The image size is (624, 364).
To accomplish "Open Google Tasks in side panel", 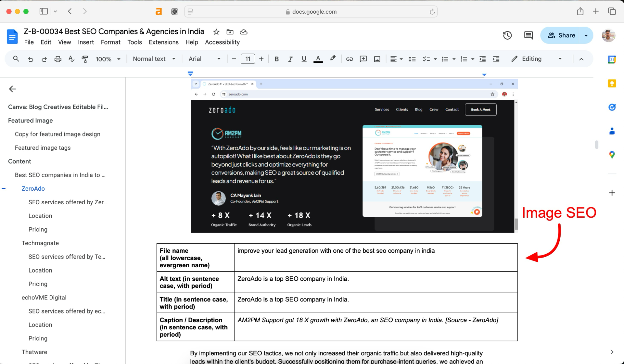I will (612, 107).
